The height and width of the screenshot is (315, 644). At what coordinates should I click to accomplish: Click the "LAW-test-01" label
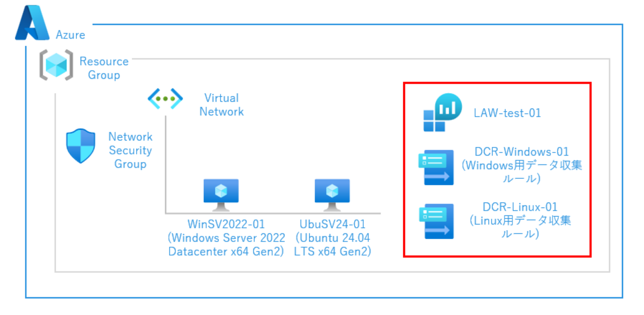click(x=507, y=113)
